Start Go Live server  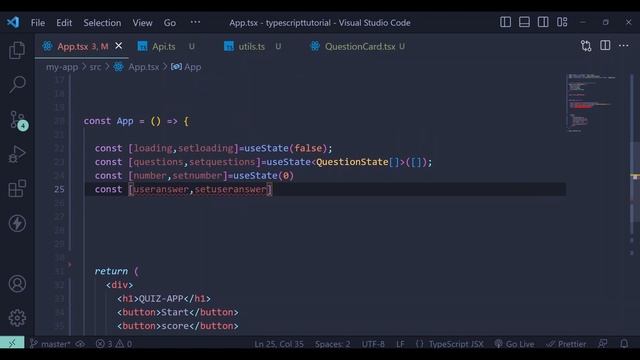tap(514, 344)
